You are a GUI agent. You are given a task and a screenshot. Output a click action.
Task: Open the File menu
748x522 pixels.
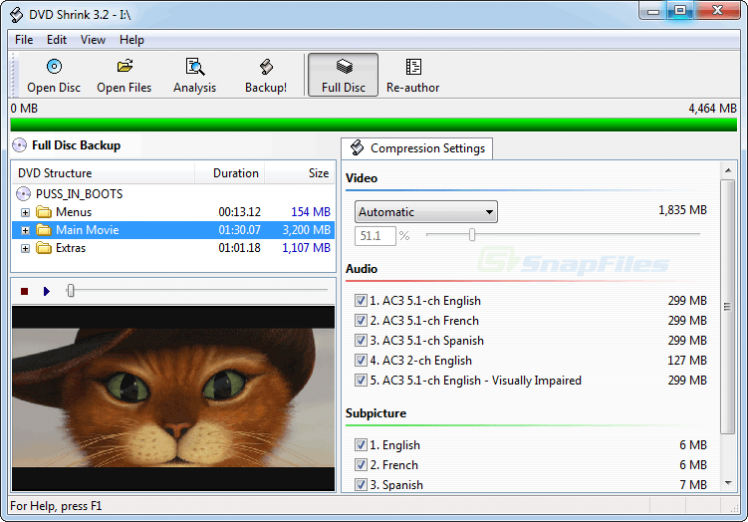pos(24,40)
